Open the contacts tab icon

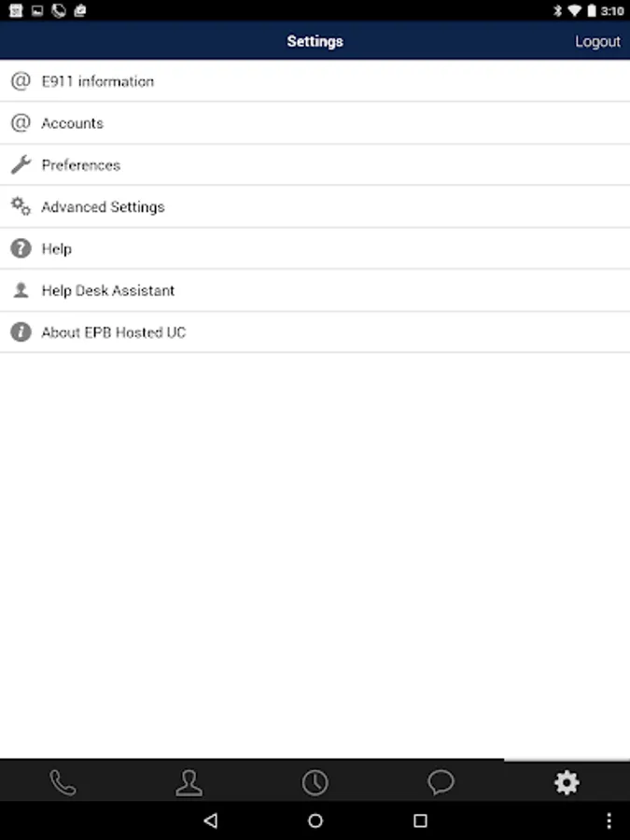pos(189,782)
